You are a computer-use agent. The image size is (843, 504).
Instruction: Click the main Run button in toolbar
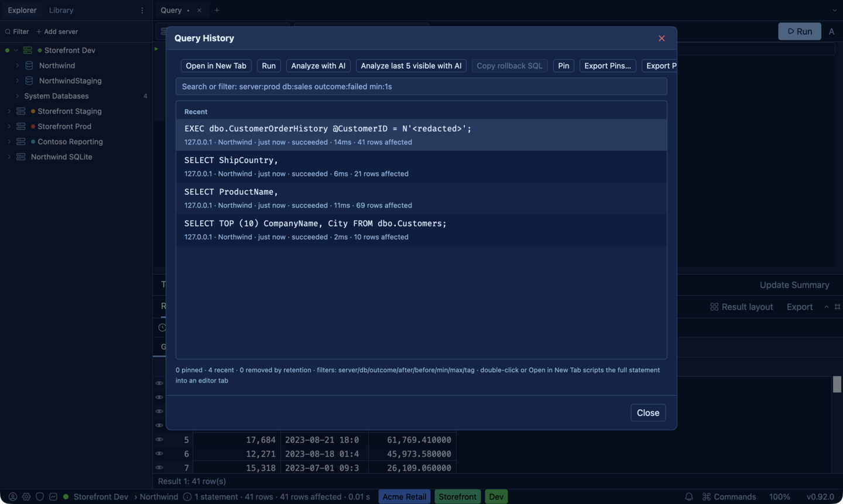[800, 31]
